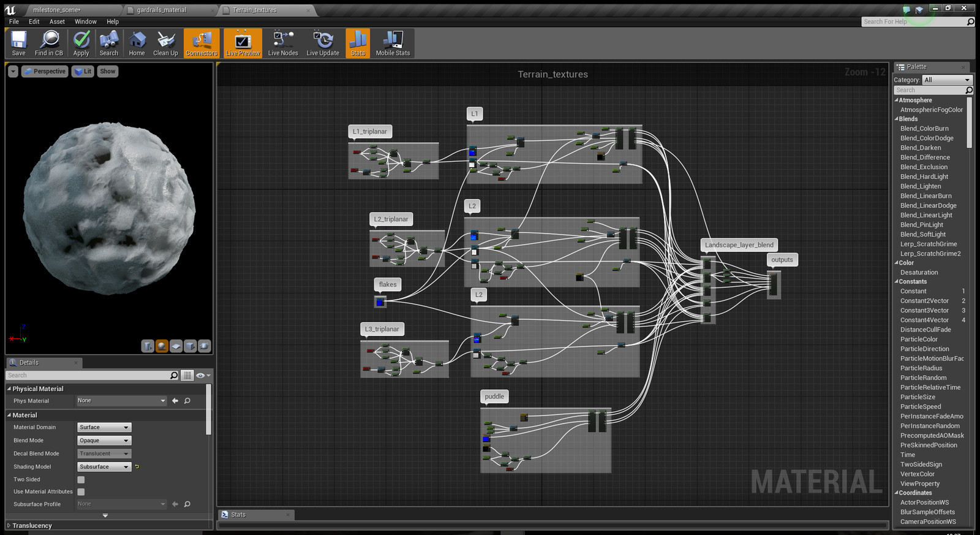Collapse the Constants palette category
The height and width of the screenshot is (535, 980).
[897, 282]
